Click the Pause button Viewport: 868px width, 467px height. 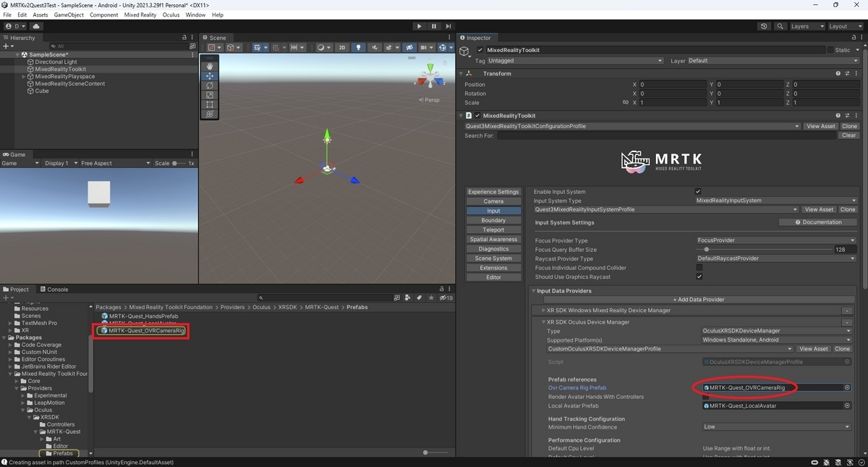coord(434,26)
